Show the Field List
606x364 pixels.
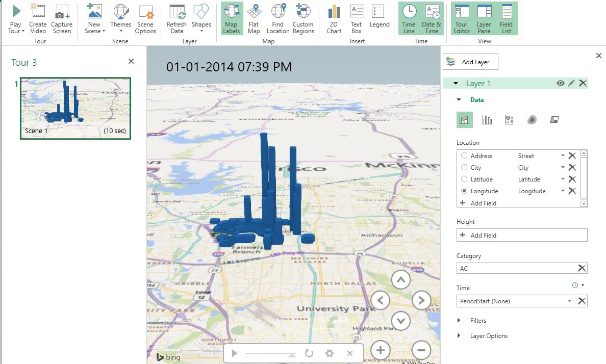[x=506, y=19]
